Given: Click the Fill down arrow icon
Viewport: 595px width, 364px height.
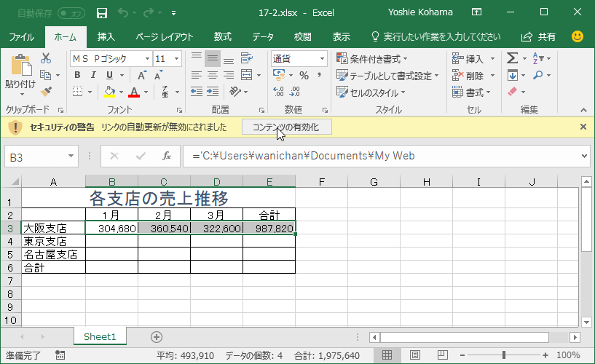Looking at the screenshot, I should pyautogui.click(x=512, y=75).
